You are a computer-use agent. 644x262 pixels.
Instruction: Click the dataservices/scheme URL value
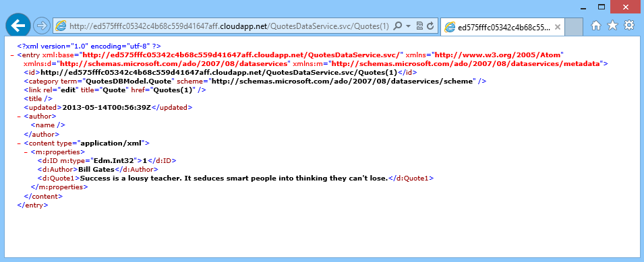pos(342,81)
